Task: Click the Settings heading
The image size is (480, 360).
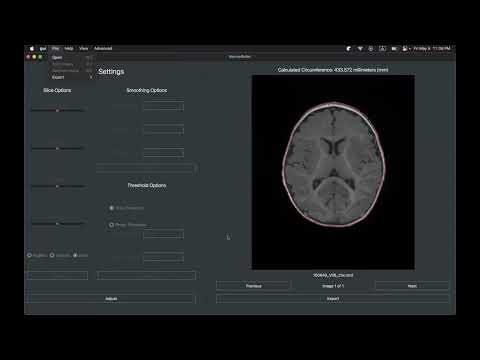Action: pyautogui.click(x=111, y=72)
